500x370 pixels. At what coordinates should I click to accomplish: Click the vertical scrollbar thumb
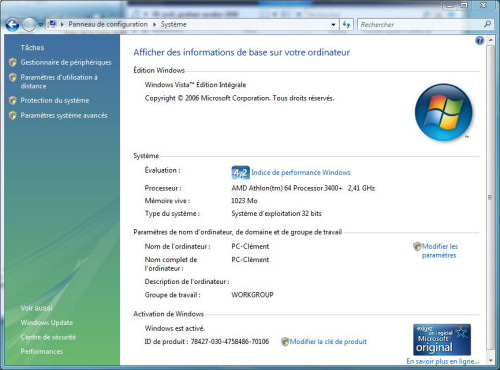490,197
